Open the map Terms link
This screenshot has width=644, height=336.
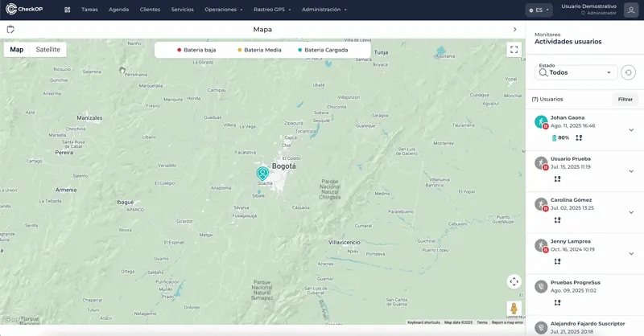click(x=481, y=322)
